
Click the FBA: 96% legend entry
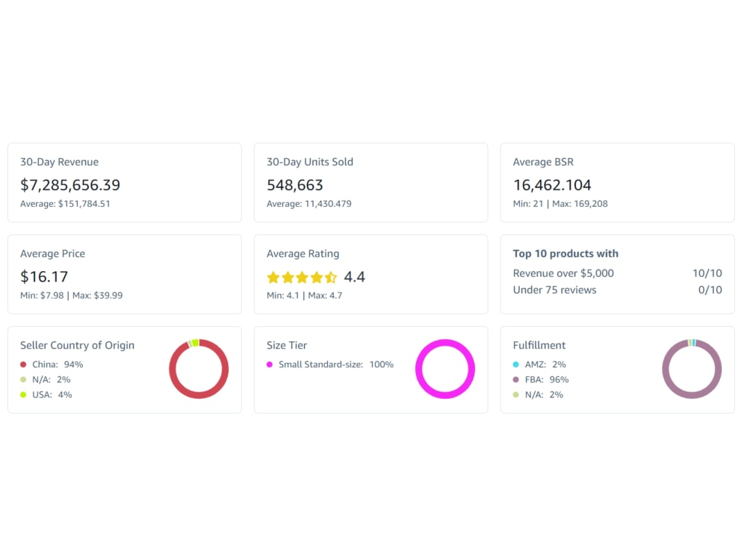pyautogui.click(x=547, y=380)
